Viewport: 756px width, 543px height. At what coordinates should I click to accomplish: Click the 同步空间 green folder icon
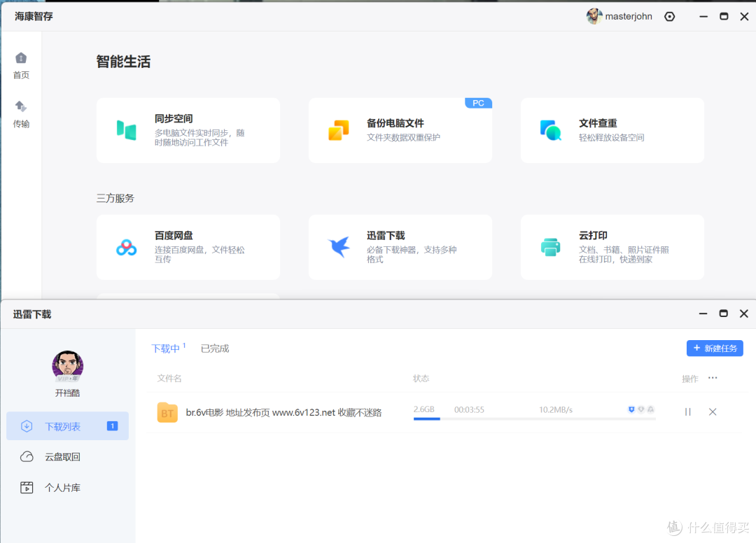tap(126, 130)
